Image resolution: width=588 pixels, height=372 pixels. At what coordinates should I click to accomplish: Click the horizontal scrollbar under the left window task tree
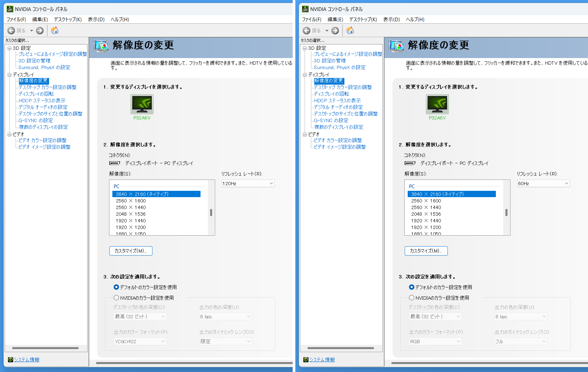[45, 348]
